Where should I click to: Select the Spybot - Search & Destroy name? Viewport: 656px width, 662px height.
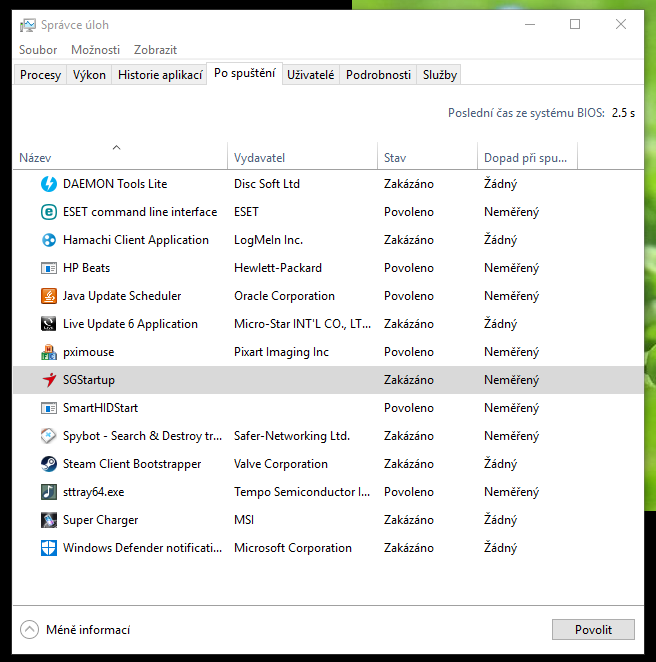(142, 436)
